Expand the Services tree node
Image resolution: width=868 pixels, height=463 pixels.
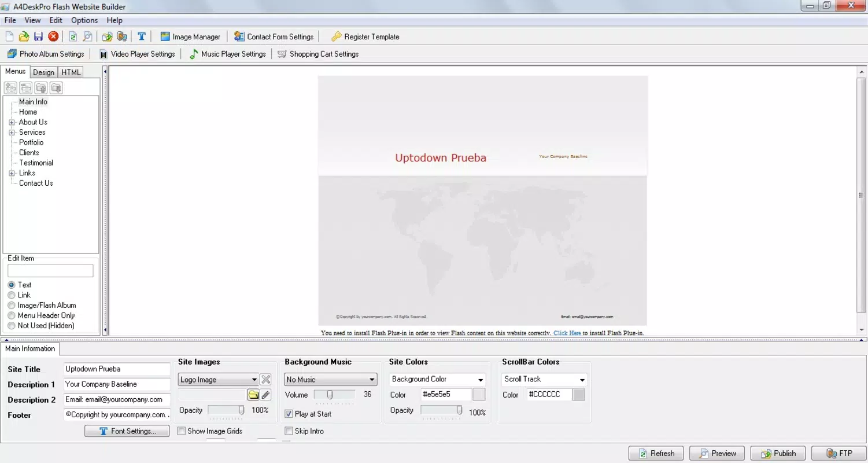pos(12,133)
